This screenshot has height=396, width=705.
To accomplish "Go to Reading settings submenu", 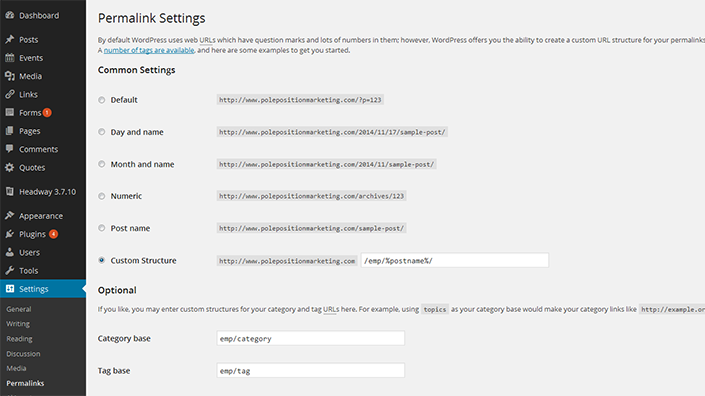I will (x=19, y=338).
